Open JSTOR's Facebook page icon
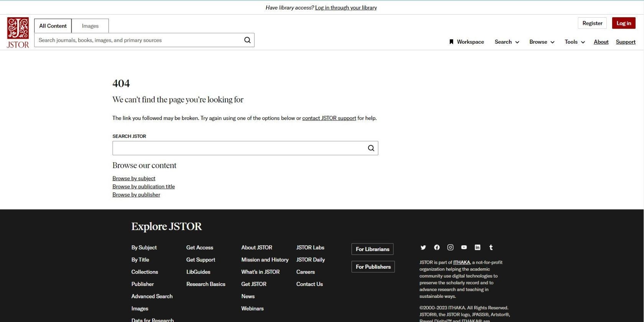 [437, 247]
